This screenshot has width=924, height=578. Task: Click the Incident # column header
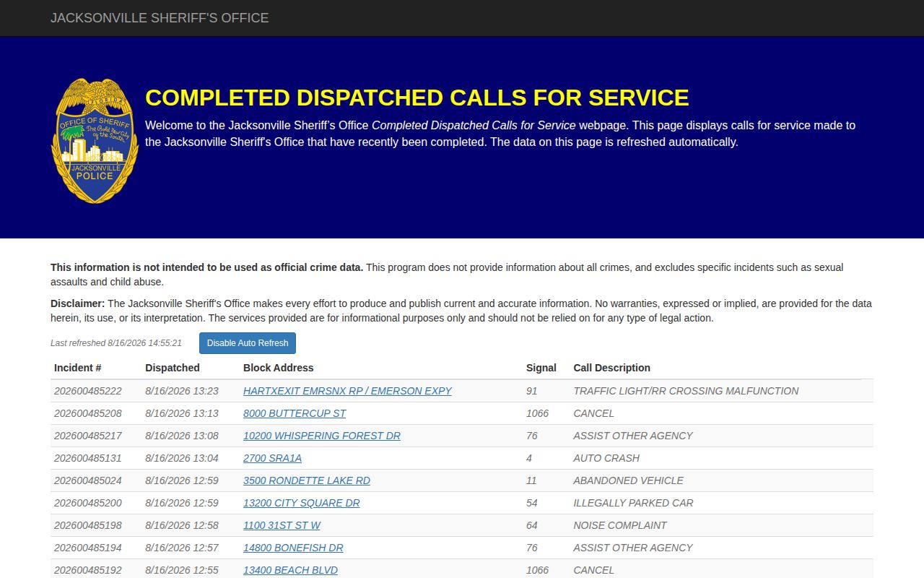(78, 368)
